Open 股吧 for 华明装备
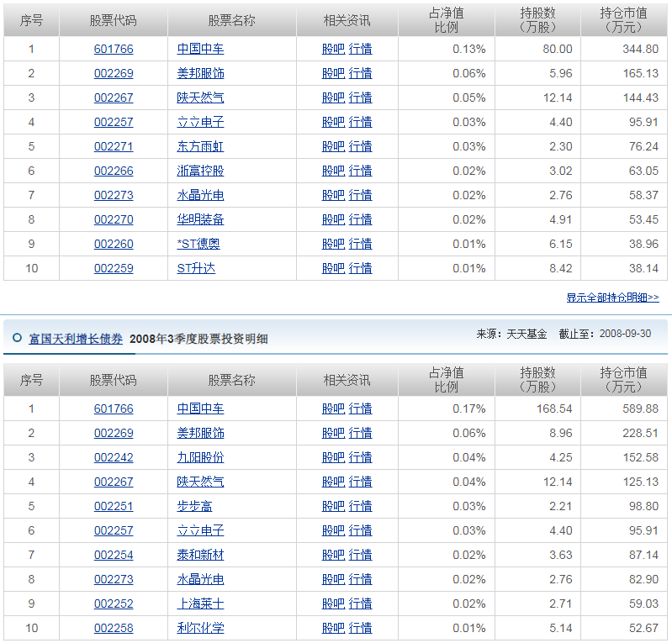The width and height of the screenshot is (672, 643). pos(333,219)
